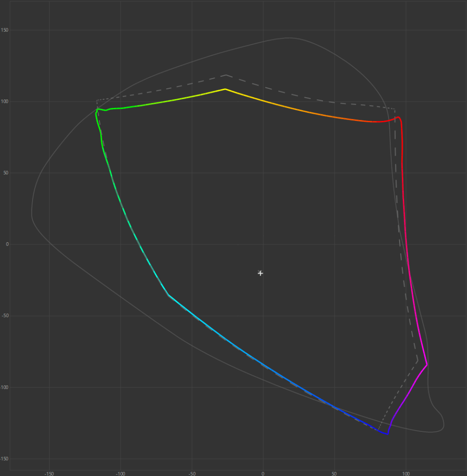This screenshot has width=467, height=476.
Task: Click the dashed gamut's upper-right corner
Action: click(395, 110)
